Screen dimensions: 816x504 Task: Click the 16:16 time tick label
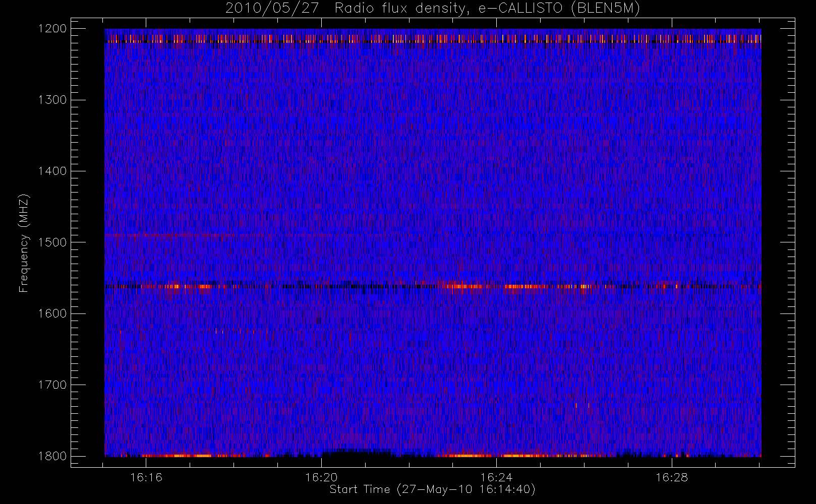[146, 477]
